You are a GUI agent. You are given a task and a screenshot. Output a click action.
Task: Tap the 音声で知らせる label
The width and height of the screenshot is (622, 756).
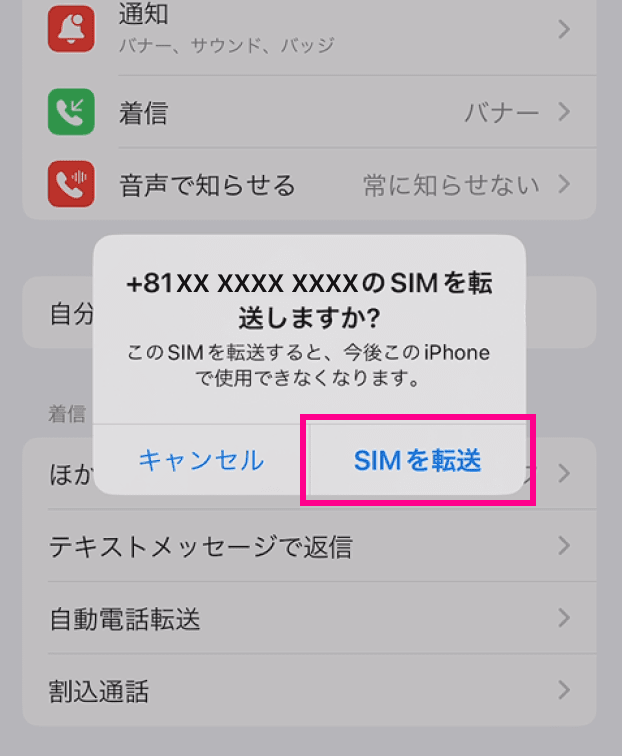click(207, 185)
